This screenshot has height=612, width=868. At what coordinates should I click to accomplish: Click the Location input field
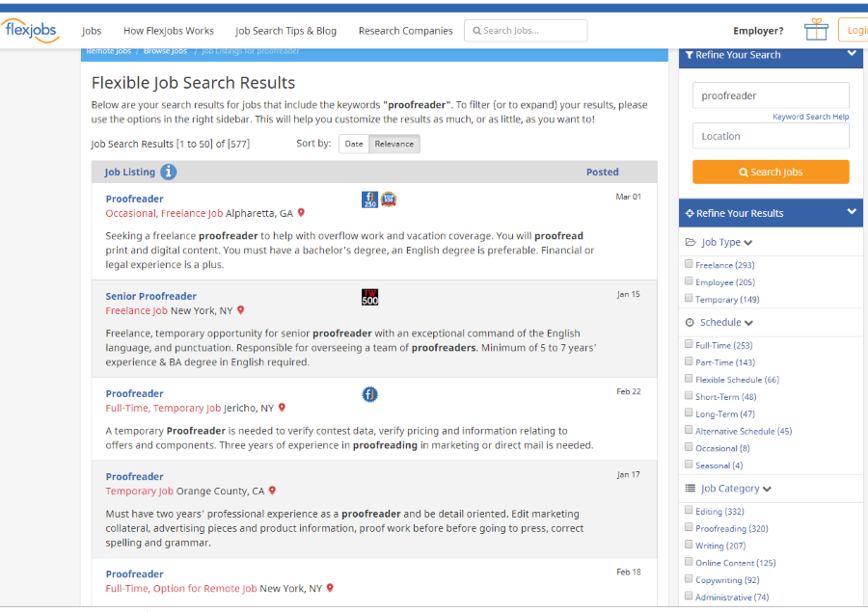[771, 136]
